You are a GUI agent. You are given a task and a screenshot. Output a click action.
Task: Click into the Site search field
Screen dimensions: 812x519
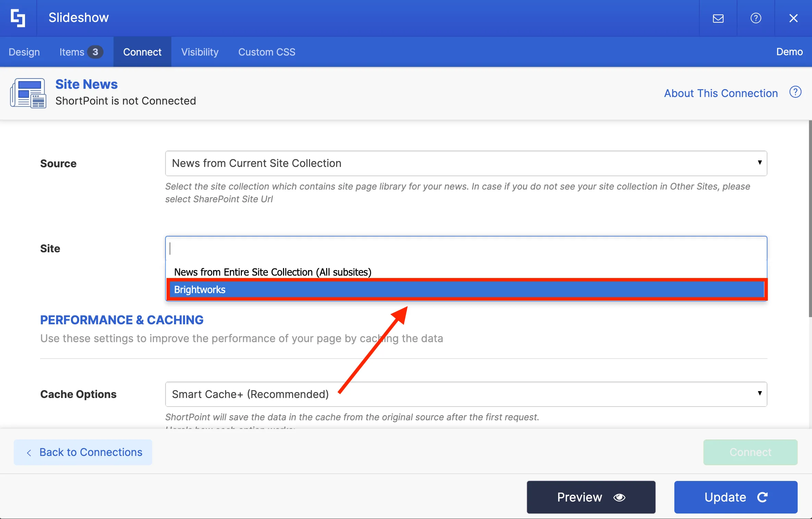[466, 249]
